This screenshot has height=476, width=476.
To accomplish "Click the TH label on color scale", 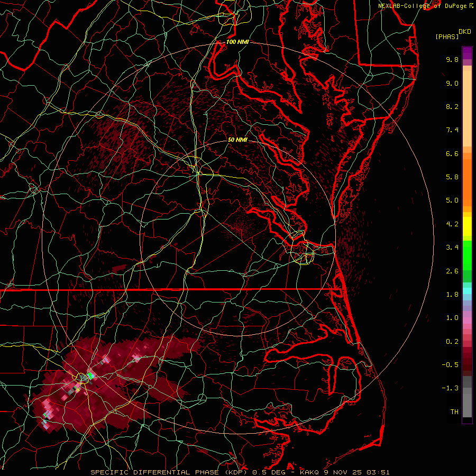I will pos(454,412).
